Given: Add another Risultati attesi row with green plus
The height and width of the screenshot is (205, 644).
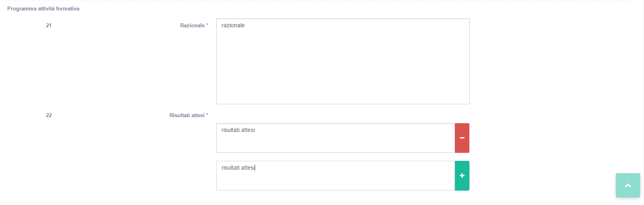Looking at the screenshot, I should coord(462,176).
